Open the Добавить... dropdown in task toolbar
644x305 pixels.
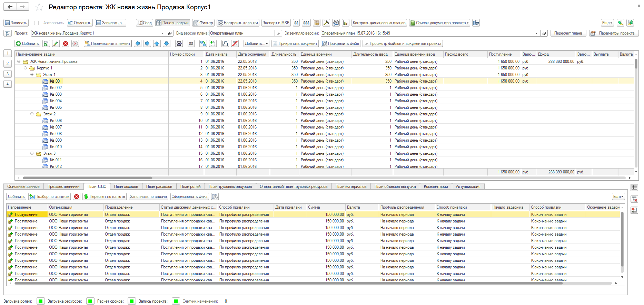pyautogui.click(x=256, y=44)
